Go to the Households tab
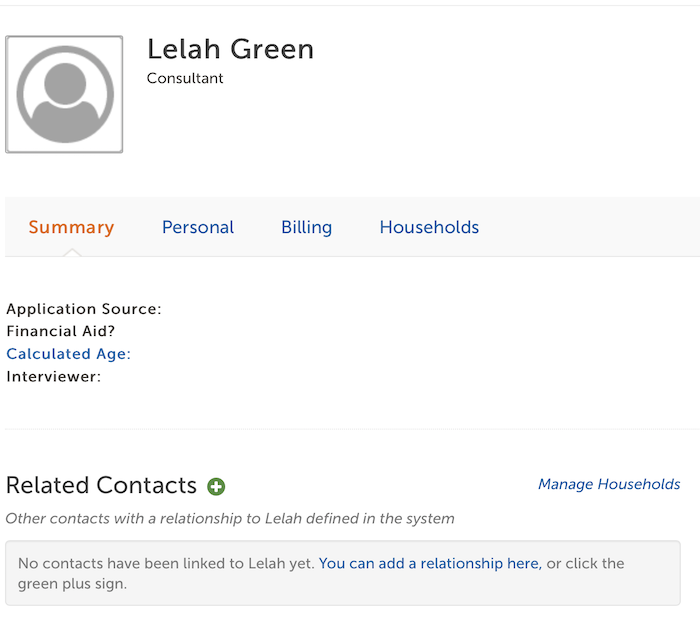The width and height of the screenshot is (700, 625). coord(429,227)
